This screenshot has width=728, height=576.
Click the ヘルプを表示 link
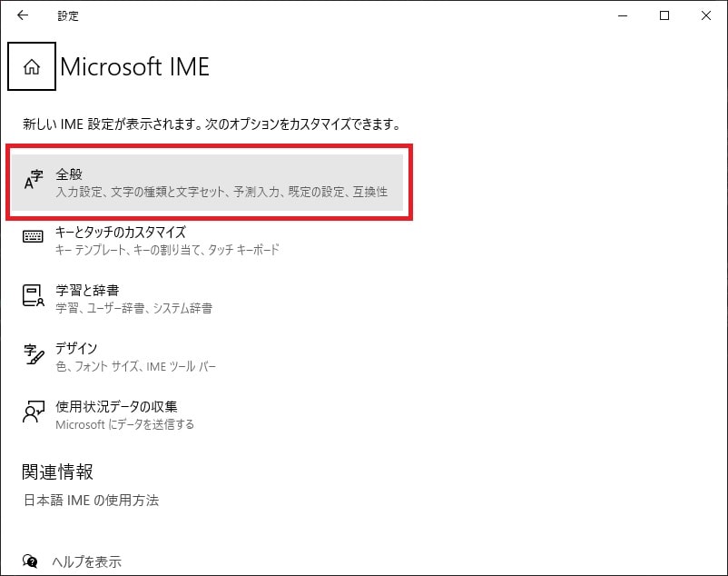pyautogui.click(x=86, y=561)
